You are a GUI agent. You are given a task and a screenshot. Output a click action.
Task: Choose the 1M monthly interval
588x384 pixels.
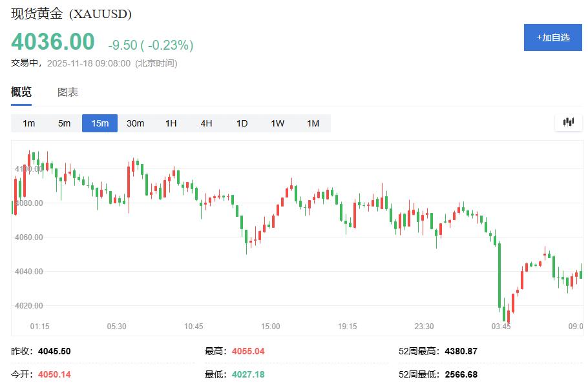[312, 123]
